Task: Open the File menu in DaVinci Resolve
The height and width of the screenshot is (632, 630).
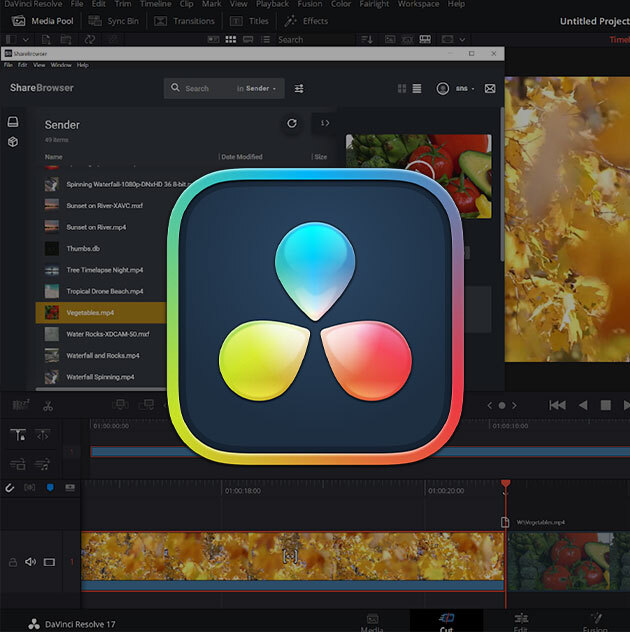Action: point(77,4)
